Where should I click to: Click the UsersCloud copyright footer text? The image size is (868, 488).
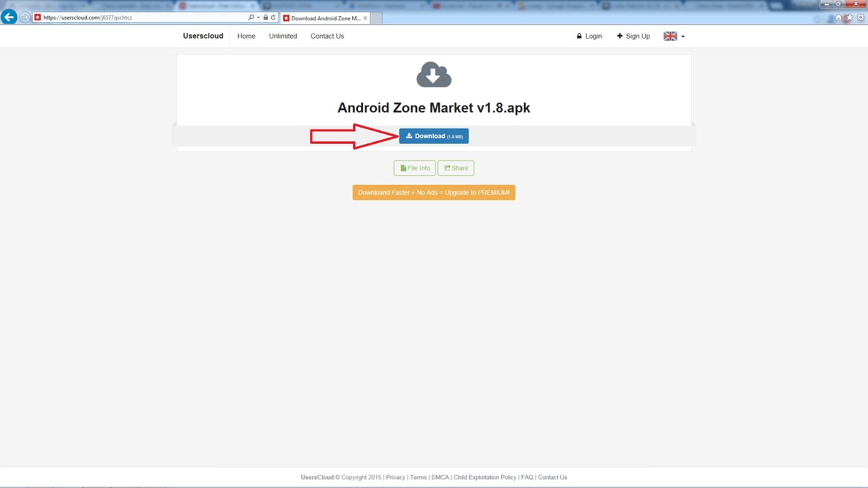click(x=341, y=478)
